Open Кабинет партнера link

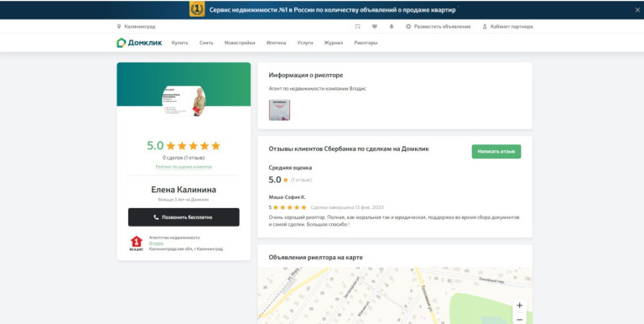[507, 27]
